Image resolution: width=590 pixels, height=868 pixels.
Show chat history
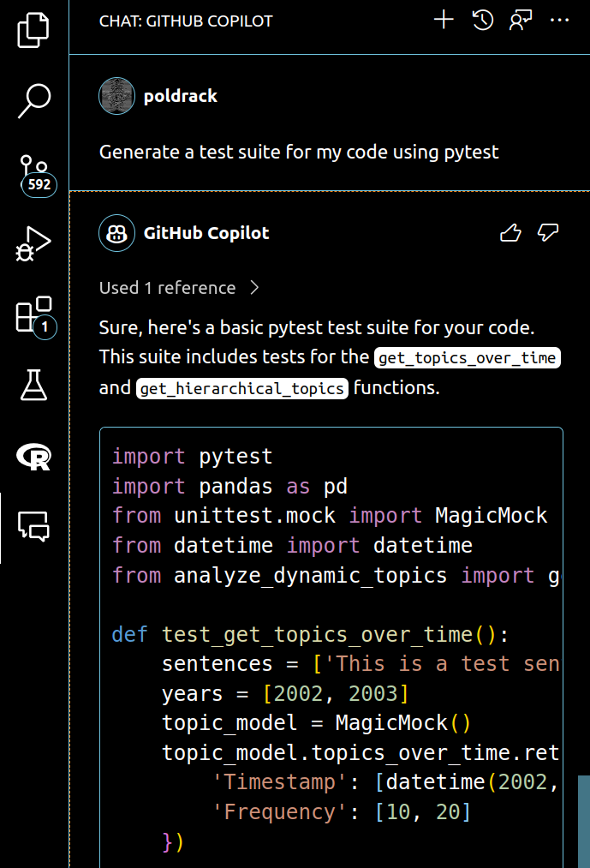coord(483,21)
